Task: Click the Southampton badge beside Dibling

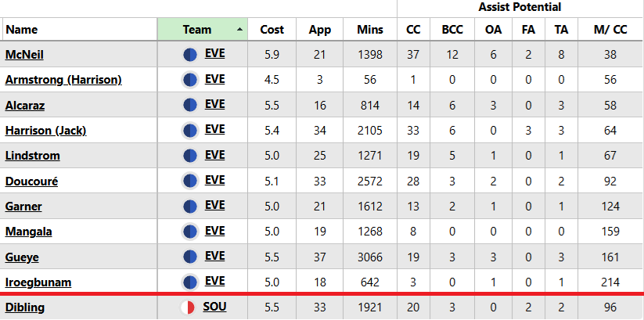Action: (x=187, y=307)
